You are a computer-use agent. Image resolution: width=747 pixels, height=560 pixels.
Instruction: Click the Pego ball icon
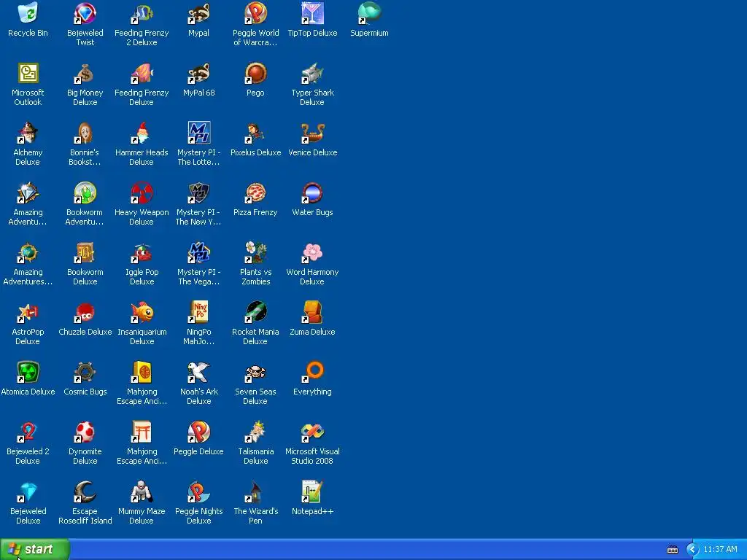click(255, 74)
